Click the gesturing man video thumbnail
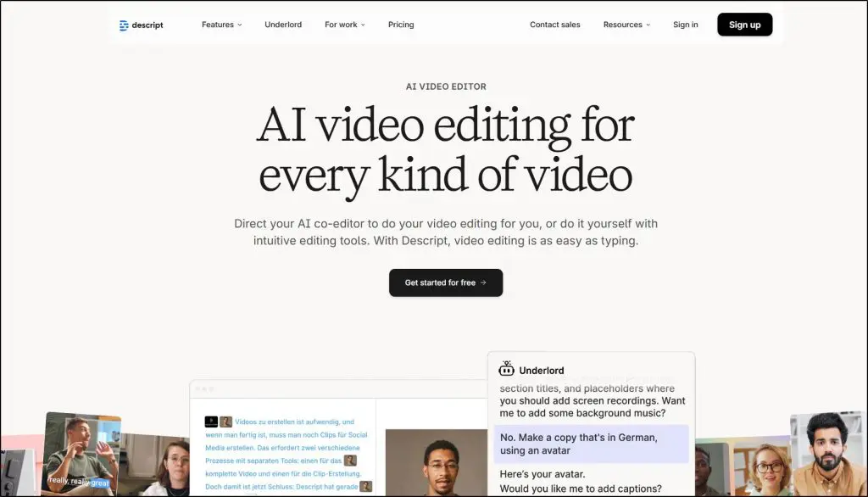The height and width of the screenshot is (497, 868). click(x=82, y=453)
